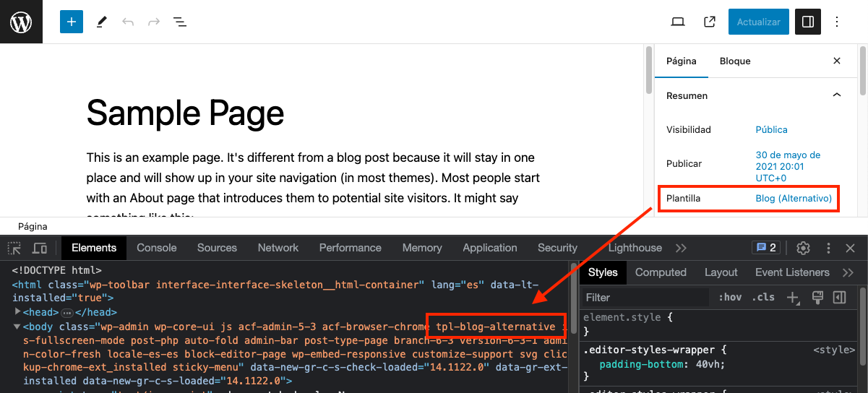Screen dimensions: 868x393
Task: Click the Página breadcrumb in footer
Action: click(33, 226)
